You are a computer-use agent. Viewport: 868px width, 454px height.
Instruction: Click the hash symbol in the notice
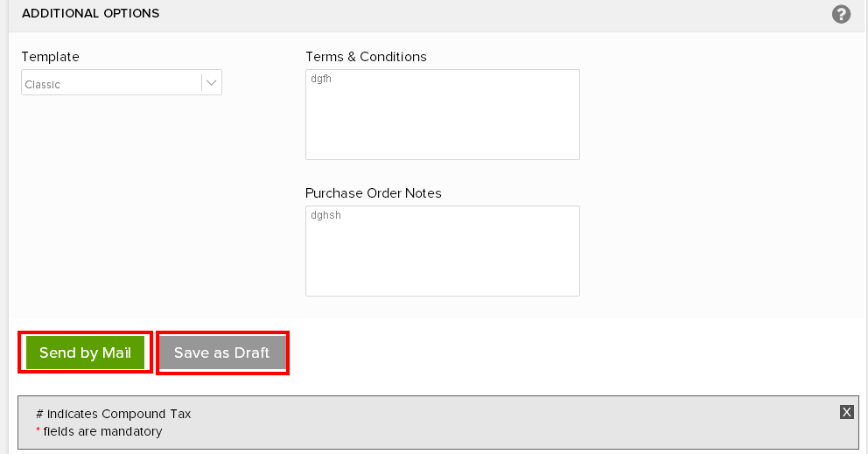click(x=39, y=414)
